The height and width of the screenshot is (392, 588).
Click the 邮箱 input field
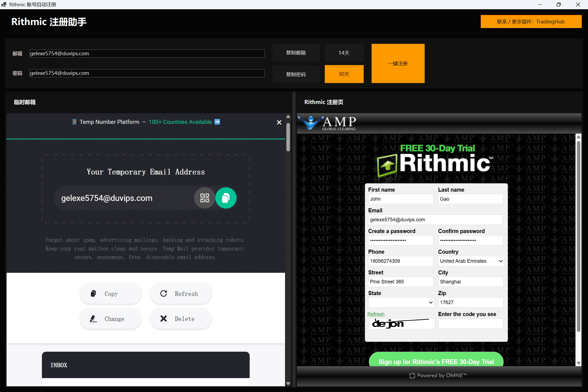pyautogui.click(x=147, y=54)
